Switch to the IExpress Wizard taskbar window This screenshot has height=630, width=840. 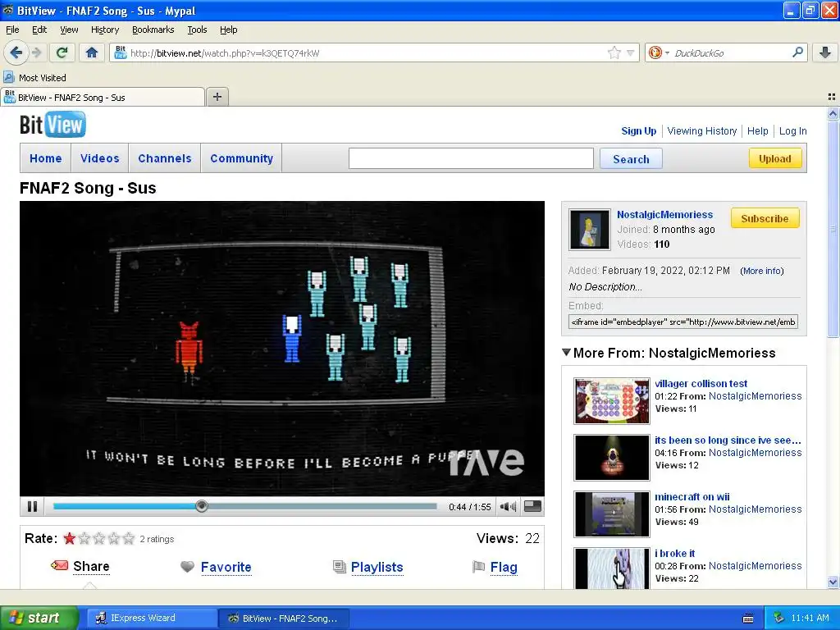click(x=152, y=619)
